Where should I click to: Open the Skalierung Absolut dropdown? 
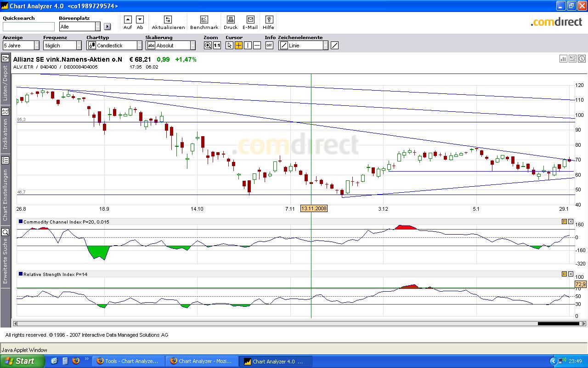[193, 46]
